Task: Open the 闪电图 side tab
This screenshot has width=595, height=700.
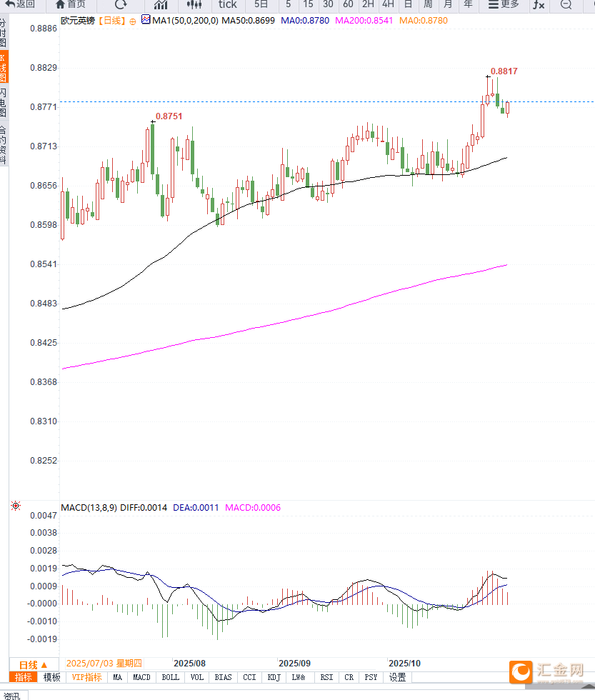Action: tap(4, 103)
